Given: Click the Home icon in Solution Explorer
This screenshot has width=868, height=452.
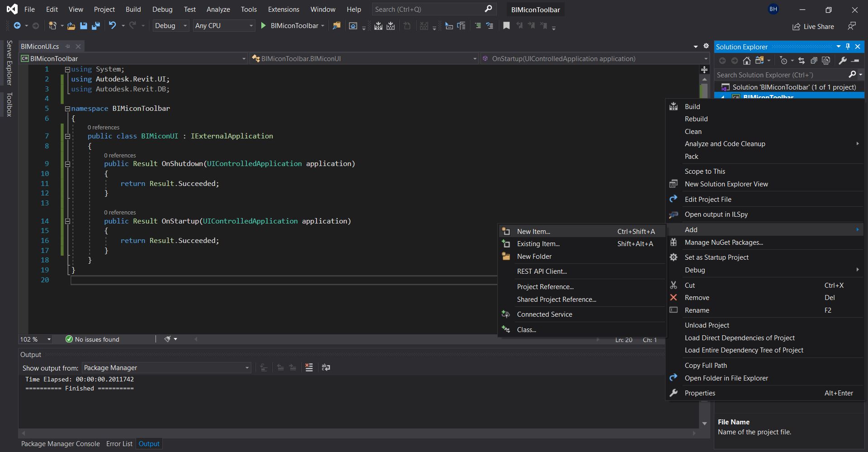Looking at the screenshot, I should tap(746, 60).
